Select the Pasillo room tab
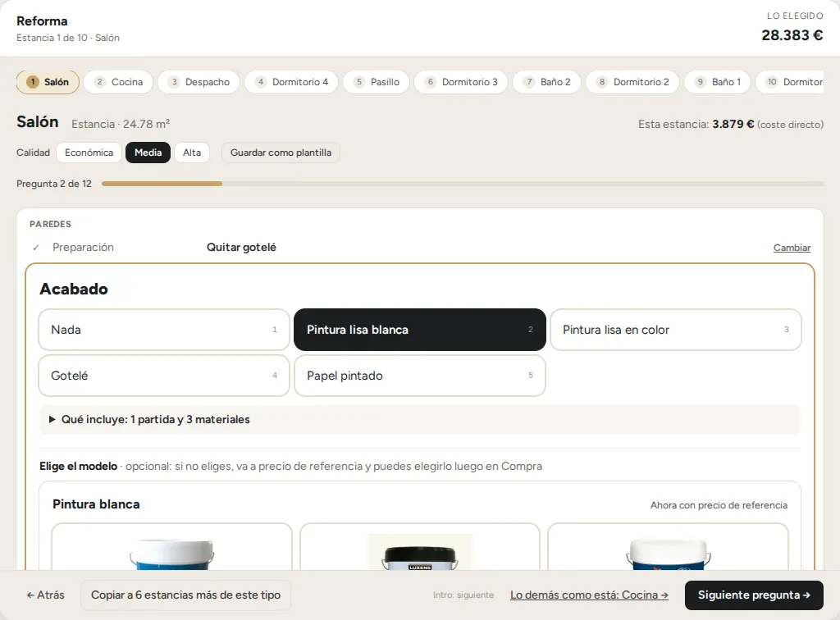 coord(376,82)
